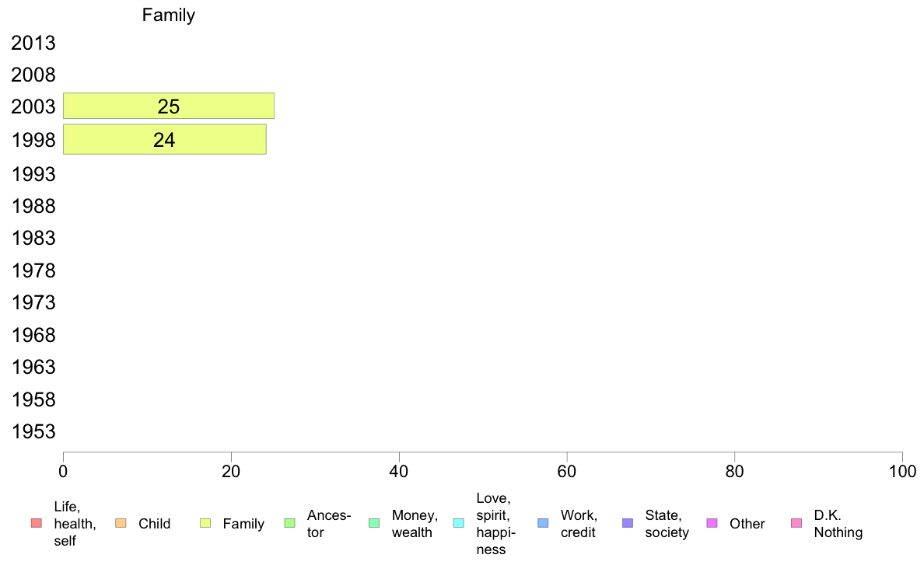The width and height of the screenshot is (924, 572).
Task: Select the Family legend text label
Action: coord(243,524)
